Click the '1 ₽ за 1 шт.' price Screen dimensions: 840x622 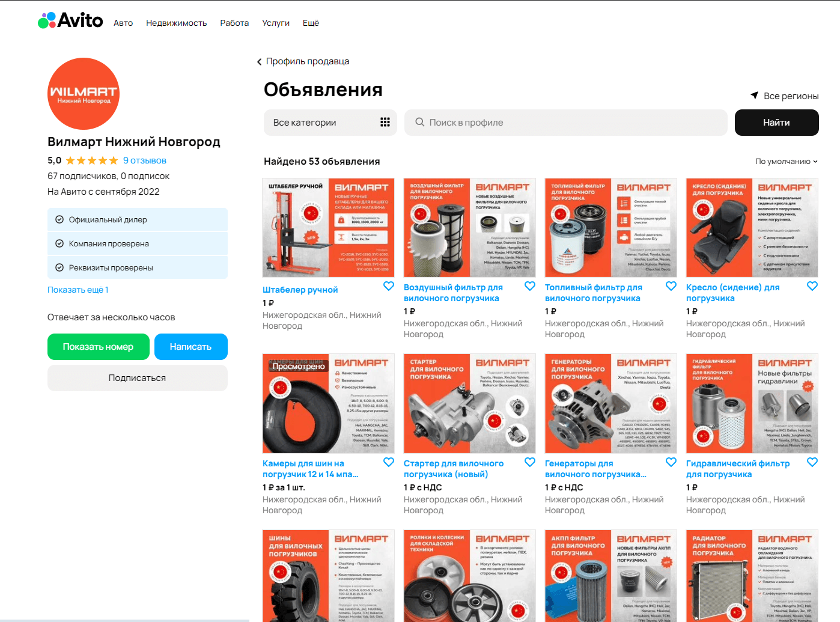pos(284,487)
